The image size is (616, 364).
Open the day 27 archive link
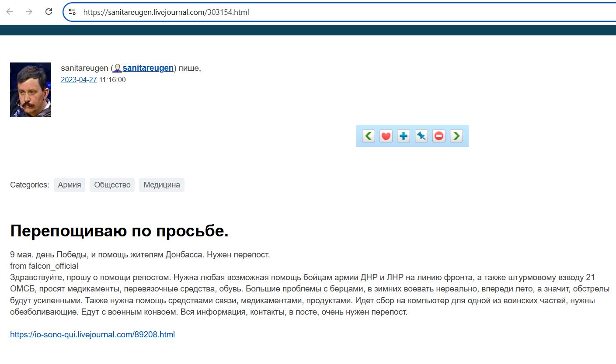coord(93,80)
